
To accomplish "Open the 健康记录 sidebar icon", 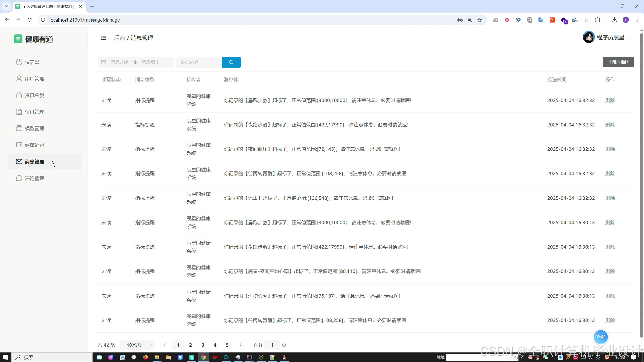I will click(x=19, y=145).
